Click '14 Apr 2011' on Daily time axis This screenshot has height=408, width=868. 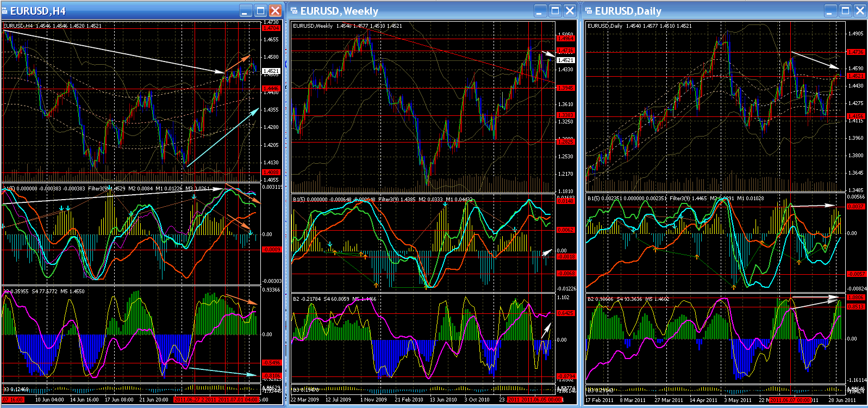click(703, 400)
